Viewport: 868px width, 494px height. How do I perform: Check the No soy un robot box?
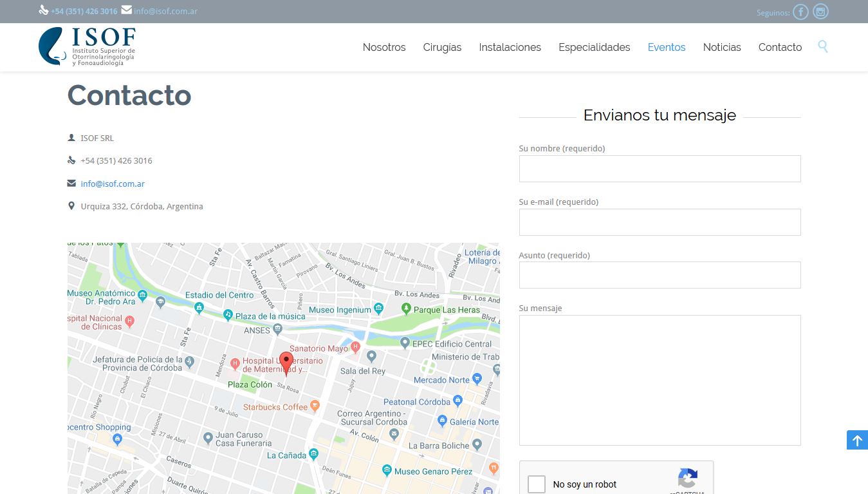click(537, 484)
